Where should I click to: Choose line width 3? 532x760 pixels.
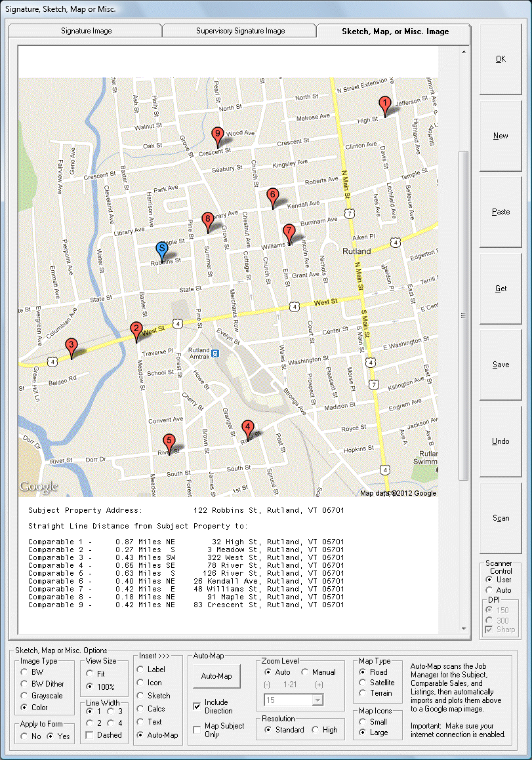click(115, 711)
